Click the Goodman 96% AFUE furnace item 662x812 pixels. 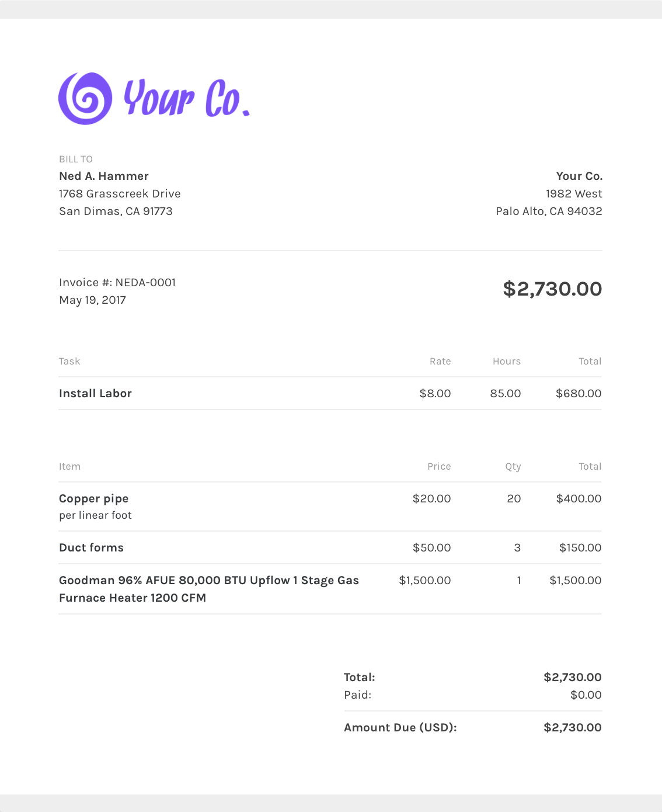point(209,589)
